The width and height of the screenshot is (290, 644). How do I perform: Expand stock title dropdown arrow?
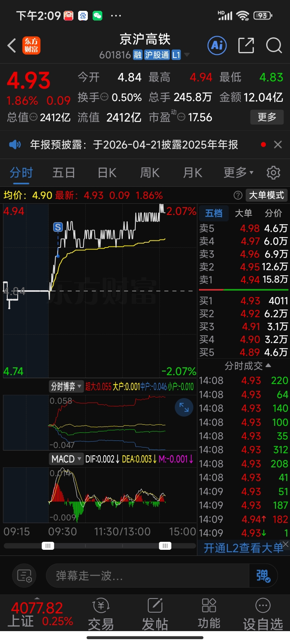pyautogui.click(x=186, y=55)
